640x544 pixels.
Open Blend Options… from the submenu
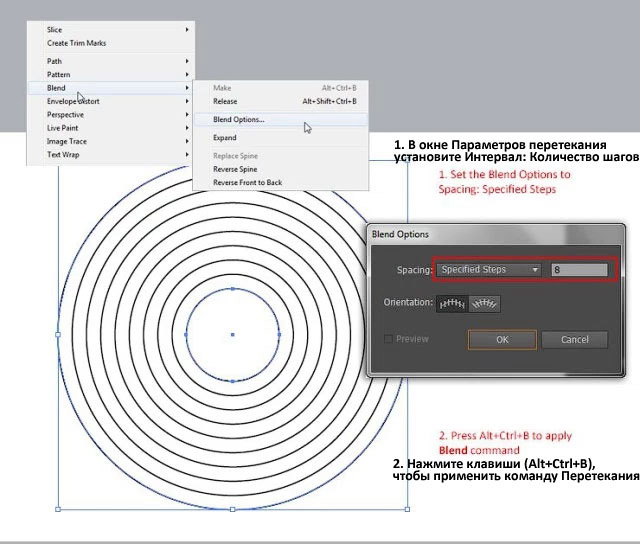coord(281,120)
